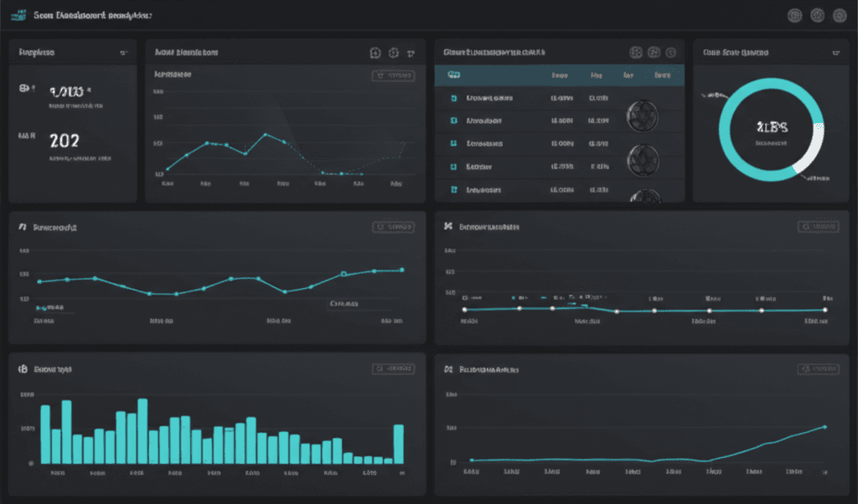Click the date filter button on the trends panel
The height and width of the screenshot is (504, 858).
(394, 226)
